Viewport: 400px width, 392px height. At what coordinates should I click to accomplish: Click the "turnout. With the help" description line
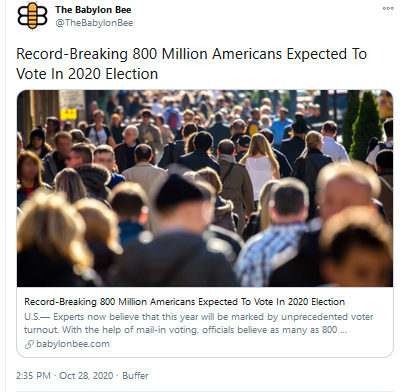(185, 330)
